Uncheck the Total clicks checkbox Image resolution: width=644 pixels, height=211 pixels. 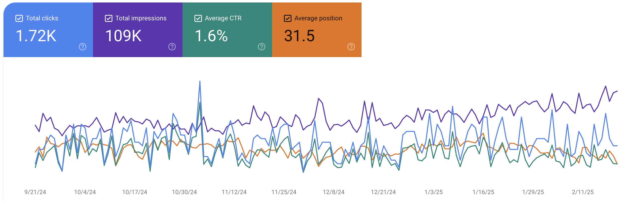pos(19,18)
